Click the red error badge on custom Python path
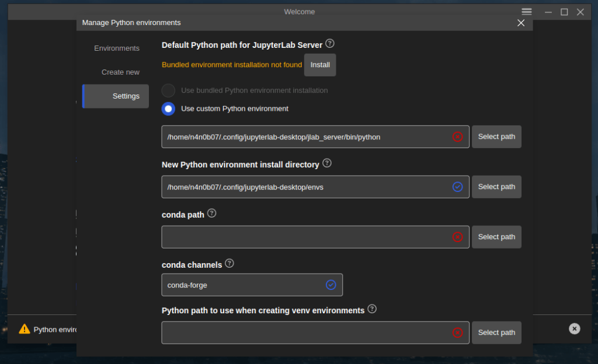Viewport: 598px width, 364px height. click(x=458, y=136)
